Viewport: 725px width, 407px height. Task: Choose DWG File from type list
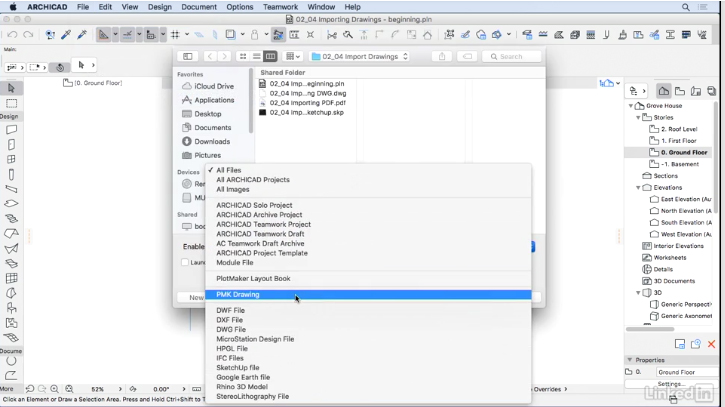(369, 329)
